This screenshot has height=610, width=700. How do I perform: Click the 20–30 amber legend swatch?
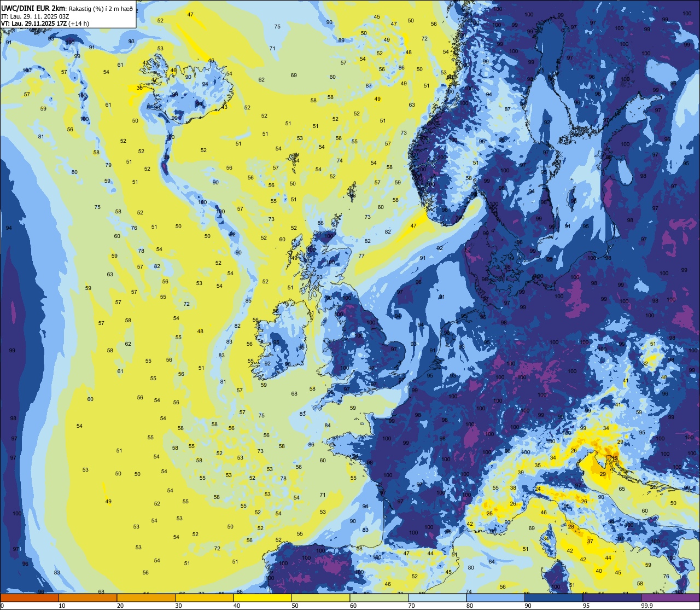tap(146, 597)
